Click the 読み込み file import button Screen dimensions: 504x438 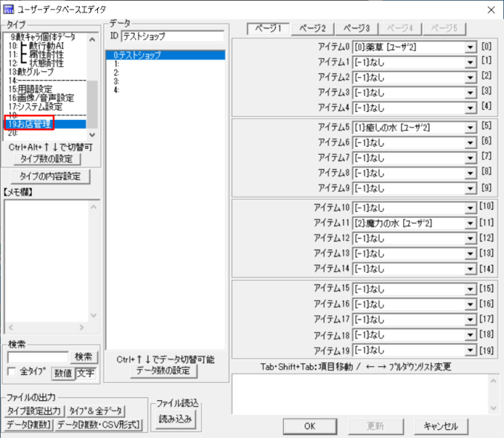point(175,419)
